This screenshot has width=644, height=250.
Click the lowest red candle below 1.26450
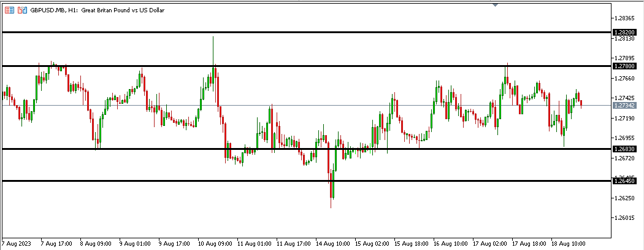331,187
